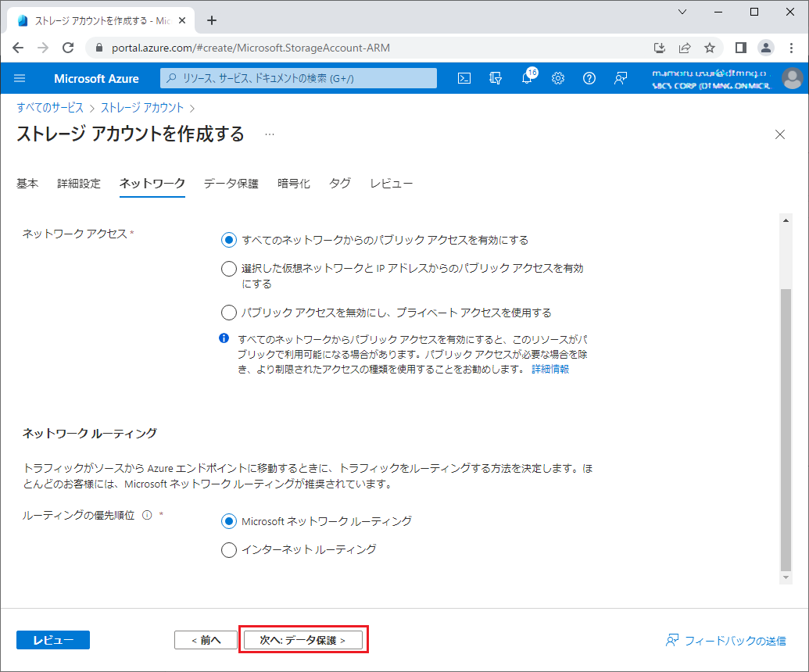The height and width of the screenshot is (672, 809).
Task: Open the tab search chevron in the title bar
Action: (x=682, y=12)
